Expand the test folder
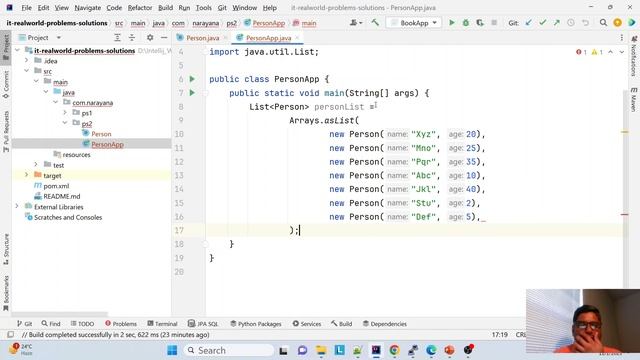This screenshot has height=360, width=640. pyautogui.click(x=36, y=165)
